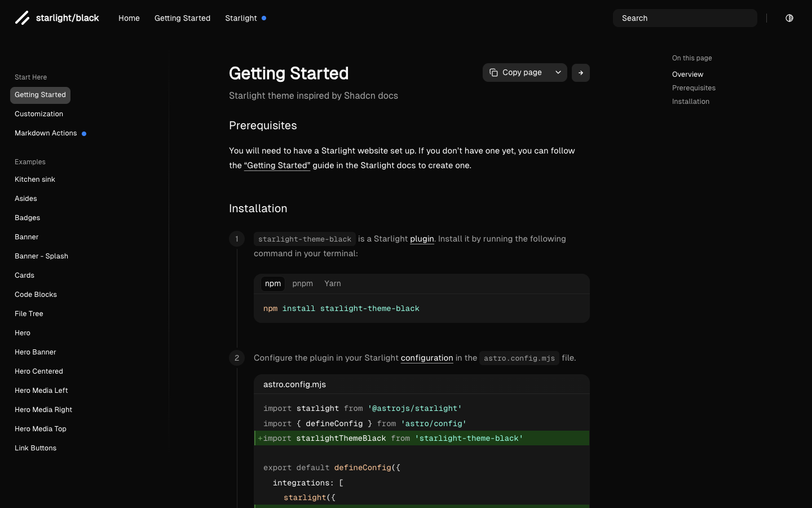The width and height of the screenshot is (812, 508).
Task: Open Hero example page
Action: click(23, 333)
